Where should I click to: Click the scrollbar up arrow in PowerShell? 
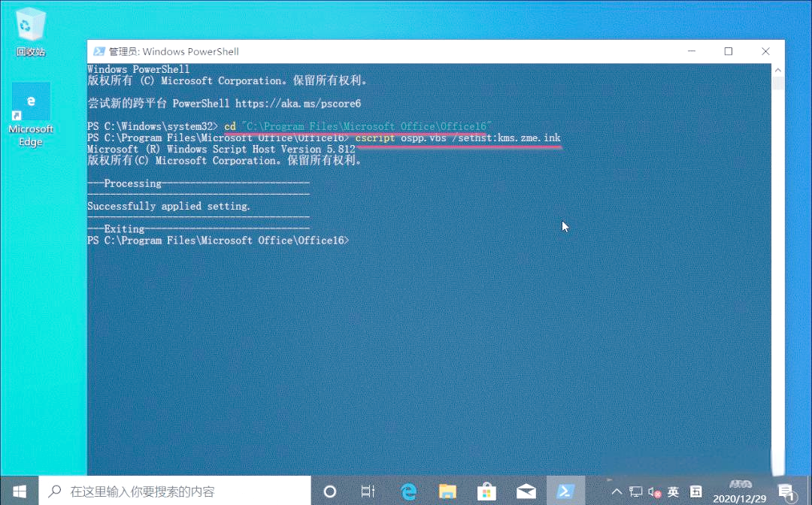pyautogui.click(x=778, y=70)
